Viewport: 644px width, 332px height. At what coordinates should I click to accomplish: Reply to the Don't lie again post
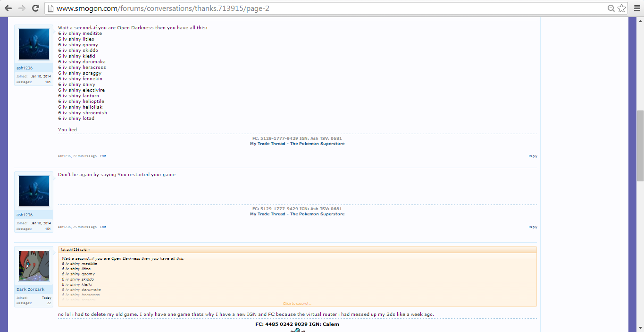[533, 227]
